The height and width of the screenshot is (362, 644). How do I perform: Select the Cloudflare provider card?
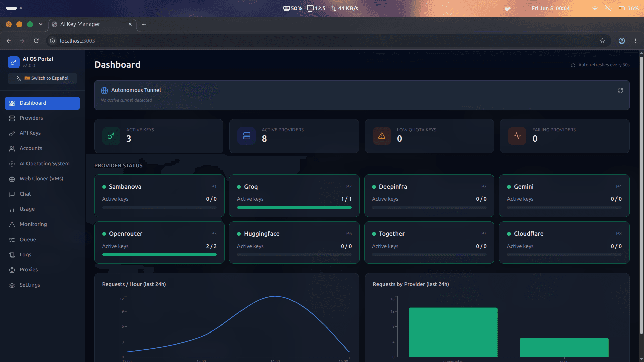(x=564, y=242)
